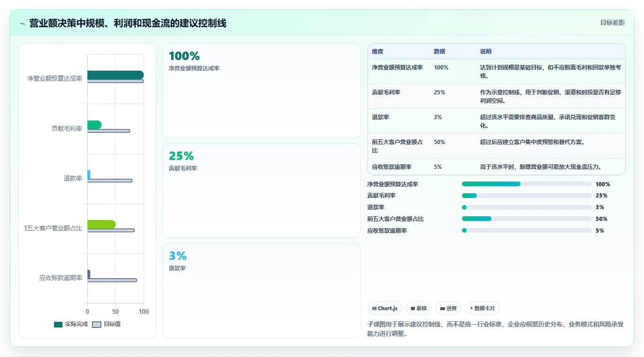Toggle the 实际完成 legend item
The width and height of the screenshot is (644, 357).
[x=71, y=324]
